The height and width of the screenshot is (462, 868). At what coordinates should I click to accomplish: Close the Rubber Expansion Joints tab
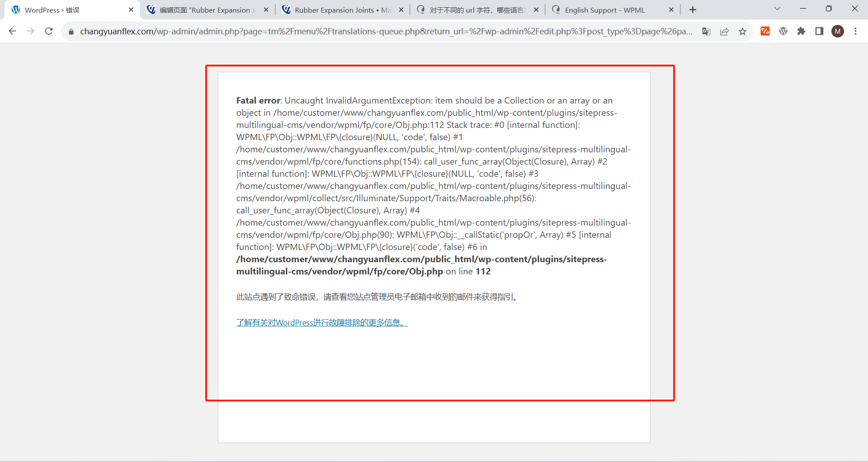tap(401, 9)
